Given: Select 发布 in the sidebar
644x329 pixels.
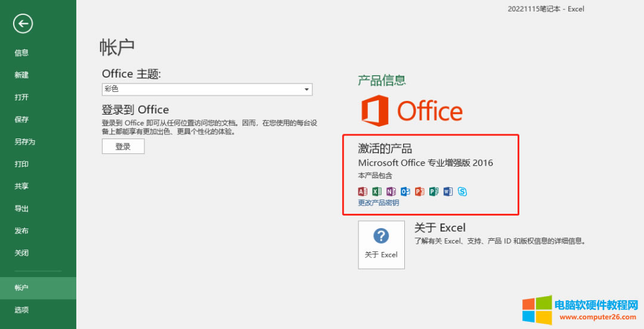Looking at the screenshot, I should 21,230.
